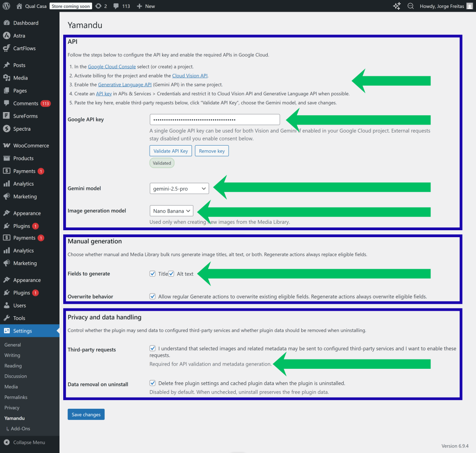Viewport: 476px width, 453px height.
Task: Open the sidebar Comments speech bubble icon
Action: (7, 103)
